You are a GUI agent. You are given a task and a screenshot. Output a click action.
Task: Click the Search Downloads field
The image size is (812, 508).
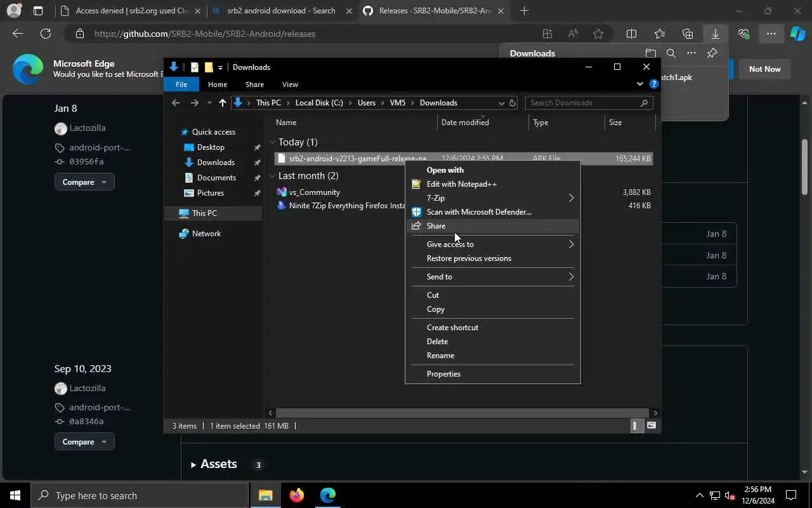589,103
